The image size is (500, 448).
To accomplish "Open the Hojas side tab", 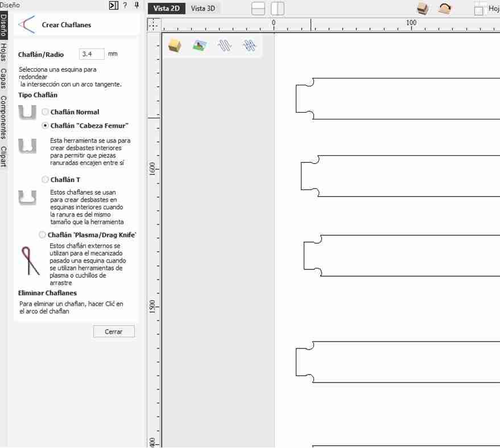I will coord(3,52).
